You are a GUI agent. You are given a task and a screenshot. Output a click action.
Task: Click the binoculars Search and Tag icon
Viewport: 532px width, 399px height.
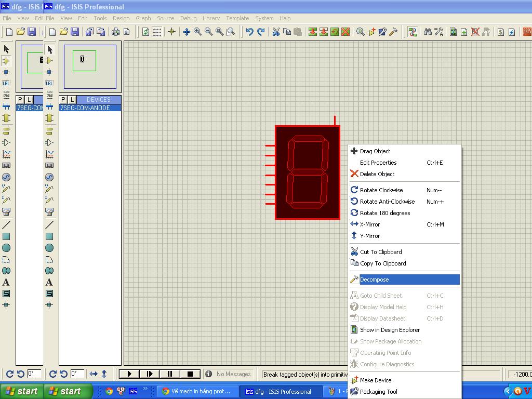coord(428,32)
